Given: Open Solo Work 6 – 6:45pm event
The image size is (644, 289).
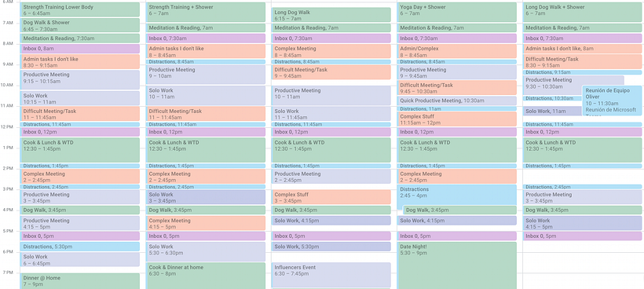Looking at the screenshot, I should 80,260.
